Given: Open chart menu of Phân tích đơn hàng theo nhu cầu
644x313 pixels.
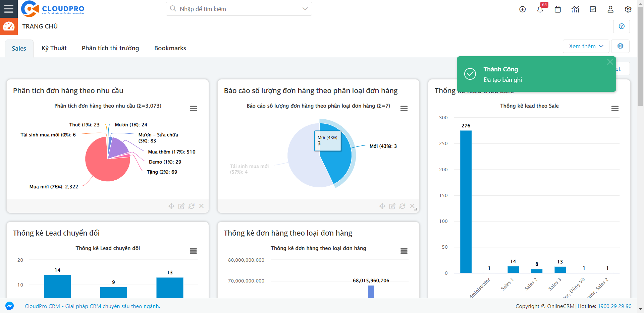Looking at the screenshot, I should (193, 109).
